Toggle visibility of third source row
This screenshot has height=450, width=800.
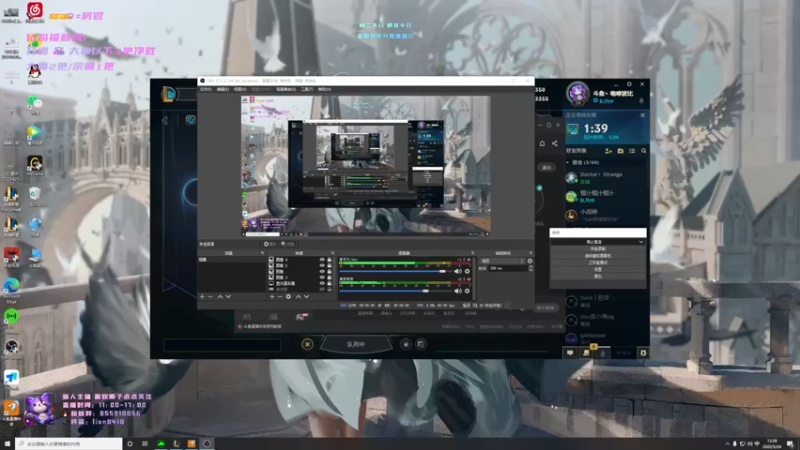322,271
